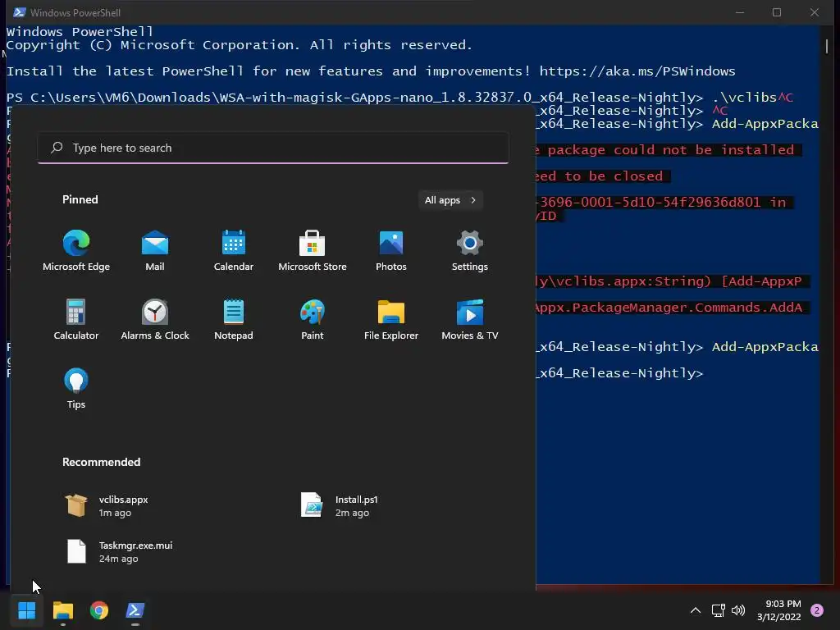Click the Pinned section heading
Image resolution: width=840 pixels, height=630 pixels.
[x=80, y=199]
